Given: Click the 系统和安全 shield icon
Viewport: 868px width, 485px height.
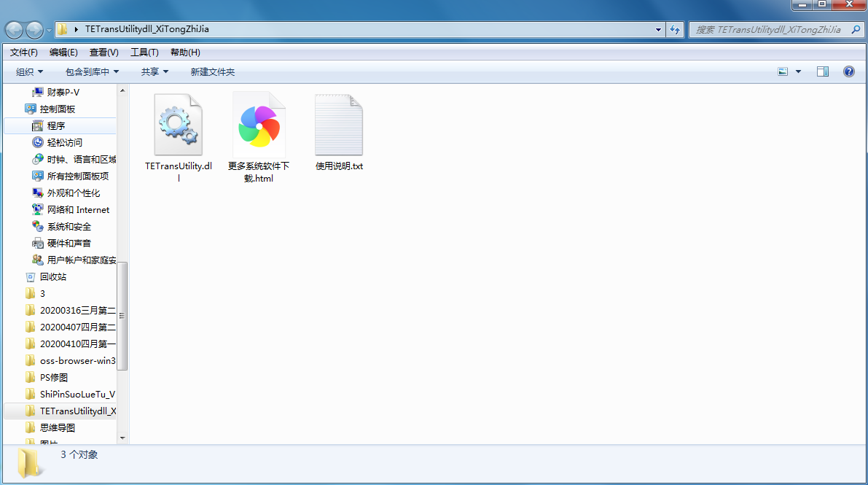Looking at the screenshot, I should [38, 226].
